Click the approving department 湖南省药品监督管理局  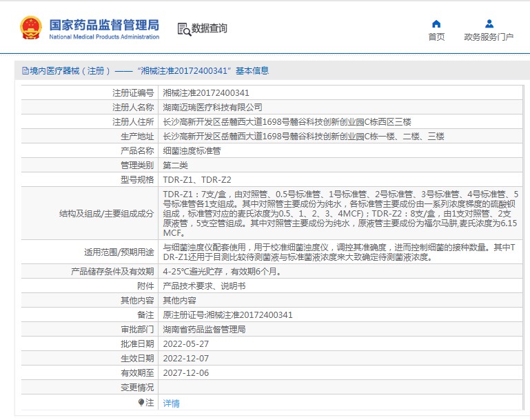pyautogui.click(x=204, y=330)
